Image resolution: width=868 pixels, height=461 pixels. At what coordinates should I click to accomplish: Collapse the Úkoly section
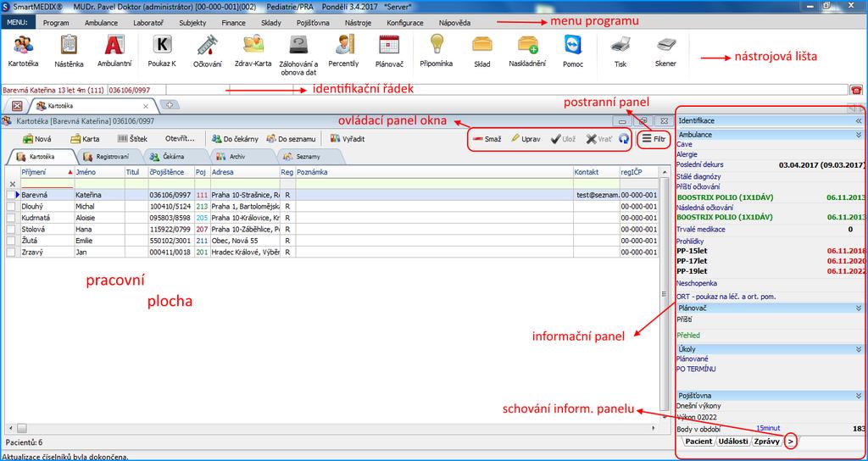coord(859,349)
